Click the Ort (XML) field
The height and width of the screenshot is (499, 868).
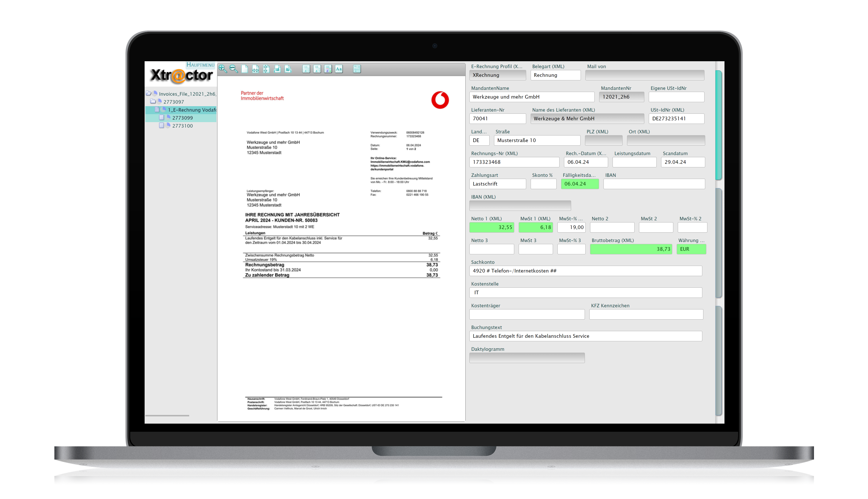click(x=666, y=140)
